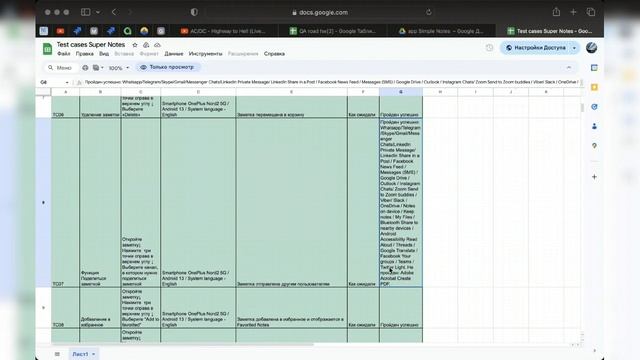Click the Test cases Super Notes title
The width and height of the screenshot is (640, 360).
point(91,44)
